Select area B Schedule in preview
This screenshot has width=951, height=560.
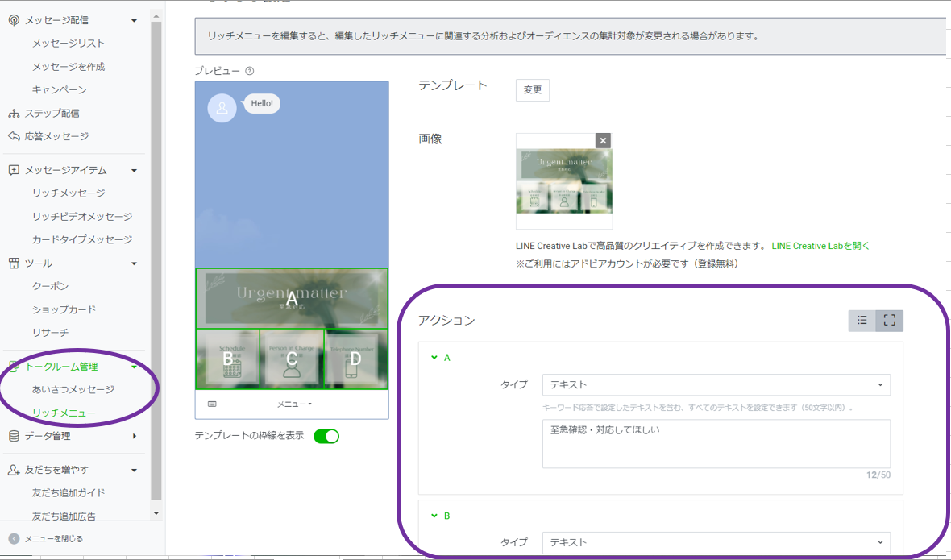click(x=227, y=359)
